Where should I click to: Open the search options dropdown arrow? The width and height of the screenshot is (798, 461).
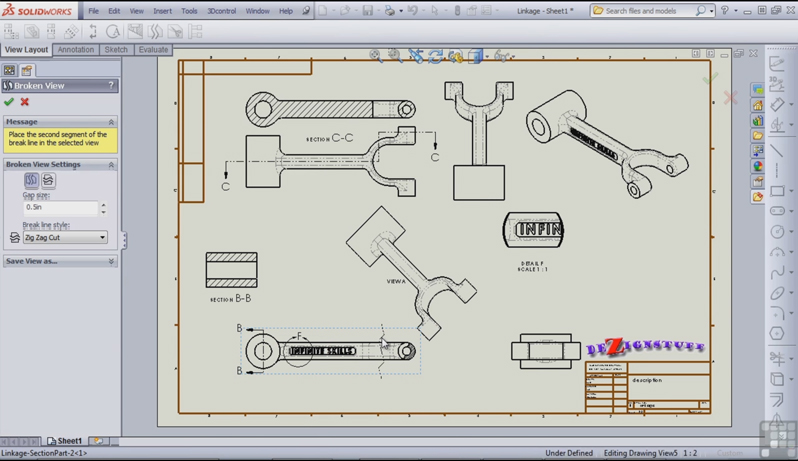[x=711, y=11]
